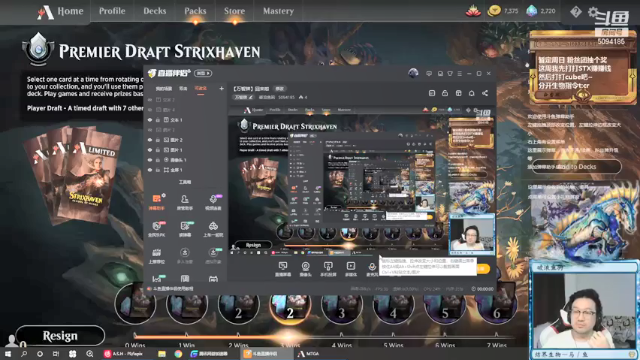Image resolution: width=640 pixels, height=360 pixels.
Task: Click the share icon in the stream header
Action: (x=485, y=93)
